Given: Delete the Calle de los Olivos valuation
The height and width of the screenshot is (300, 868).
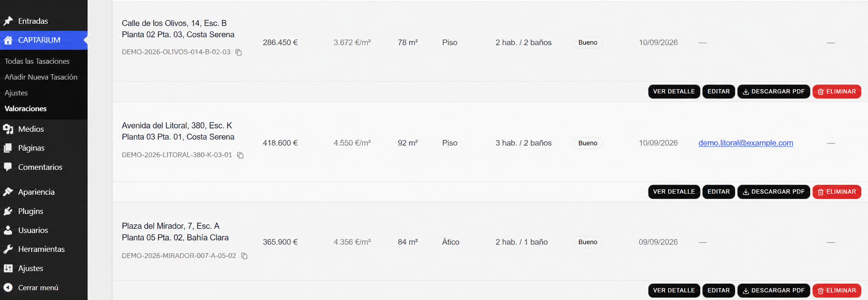Looking at the screenshot, I should pos(837,91).
